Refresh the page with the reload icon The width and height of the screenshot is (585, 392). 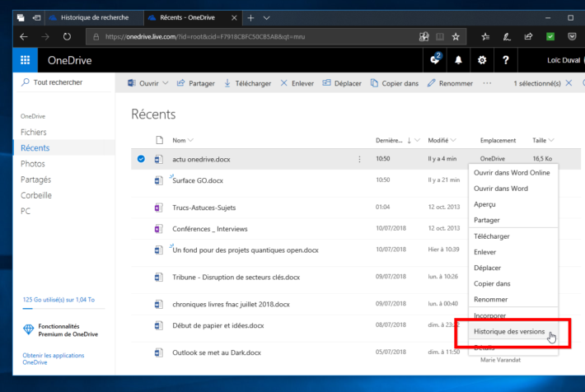67,36
